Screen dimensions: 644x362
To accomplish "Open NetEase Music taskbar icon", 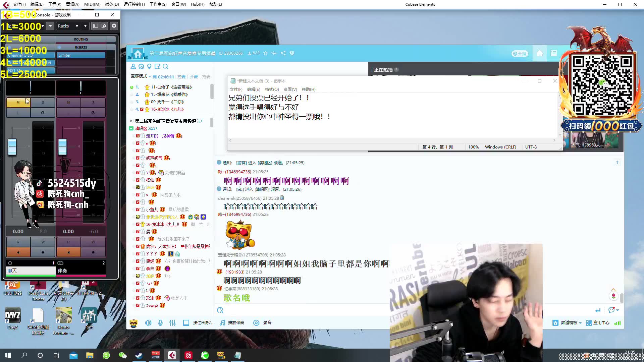I will (189, 355).
